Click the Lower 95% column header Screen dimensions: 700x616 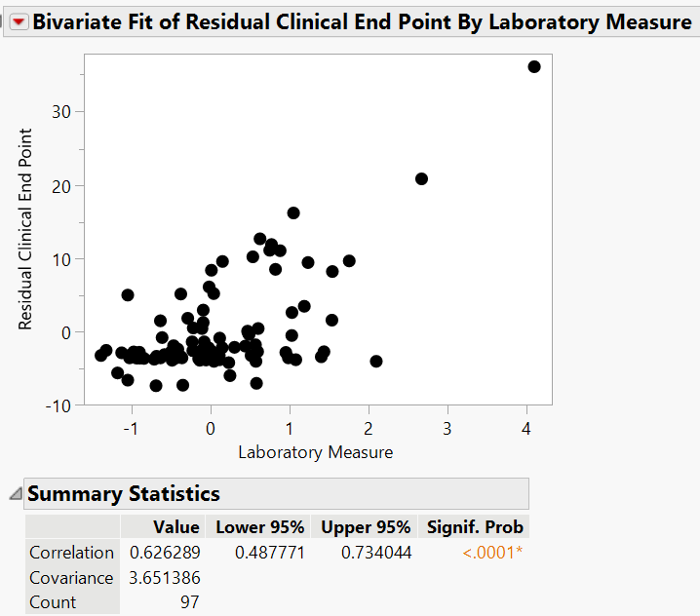click(x=260, y=527)
